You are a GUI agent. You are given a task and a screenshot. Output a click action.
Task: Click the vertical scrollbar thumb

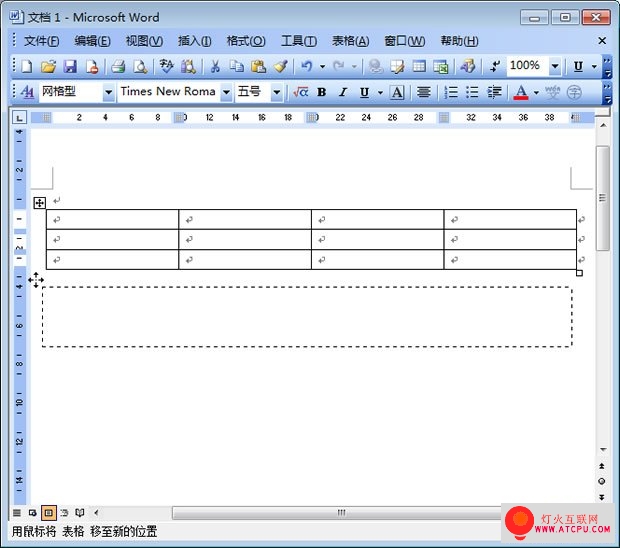(x=602, y=198)
